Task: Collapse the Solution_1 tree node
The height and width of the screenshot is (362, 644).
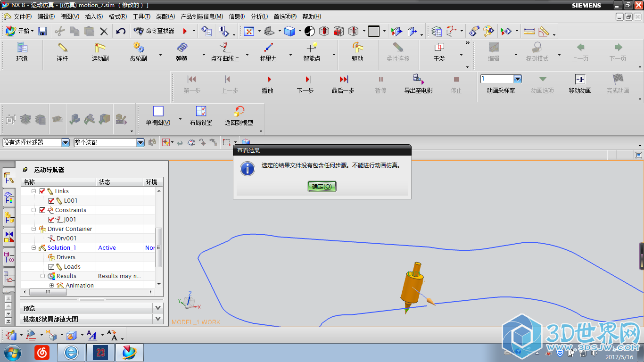Action: 34,248
